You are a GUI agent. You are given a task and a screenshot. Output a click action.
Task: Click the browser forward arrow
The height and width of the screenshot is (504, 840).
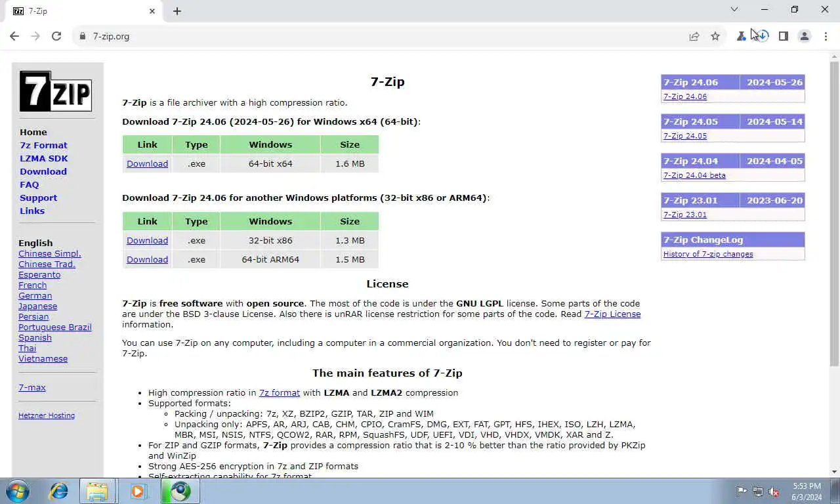(x=35, y=36)
